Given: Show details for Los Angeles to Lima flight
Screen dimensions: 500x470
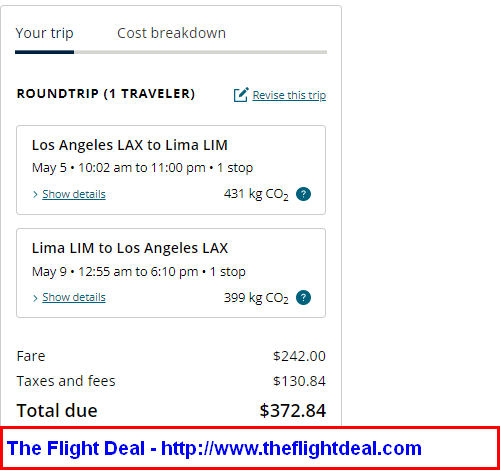Looking at the screenshot, I should (74, 194).
